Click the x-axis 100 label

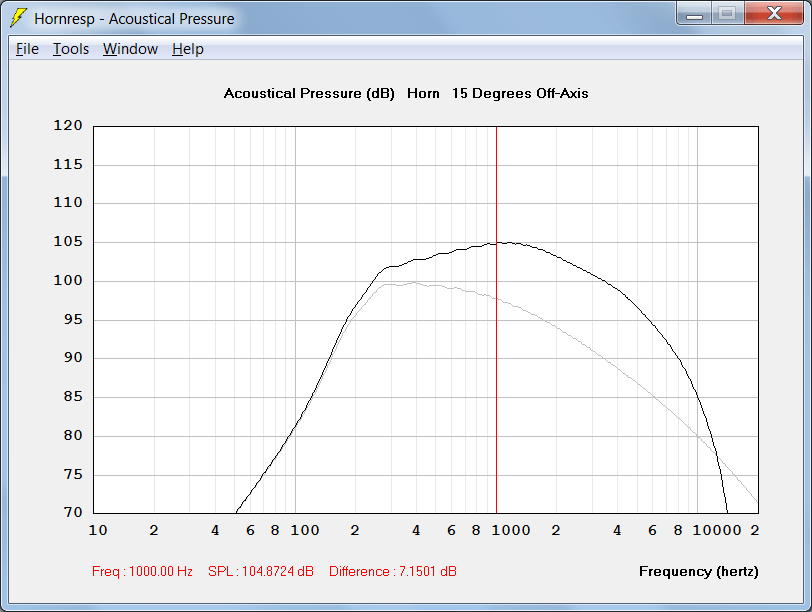[304, 530]
